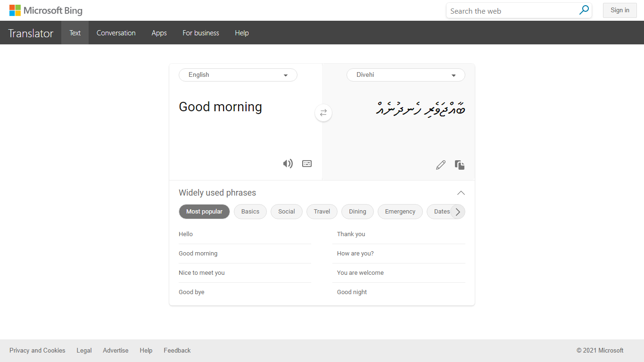Viewport: 644px width, 362px height.
Task: Show more phrase categories with arrow
Action: 458,212
